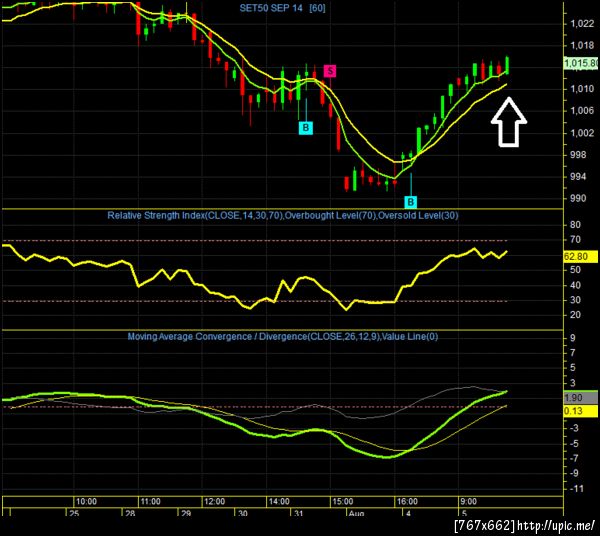
Task: Select the Moving Average Convergence / Divergence title
Action: coord(283,337)
